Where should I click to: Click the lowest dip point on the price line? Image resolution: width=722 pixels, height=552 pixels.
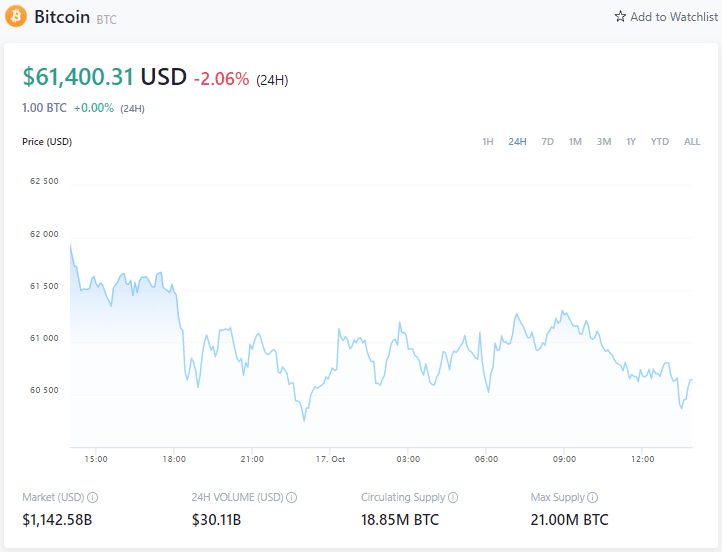[x=304, y=420]
